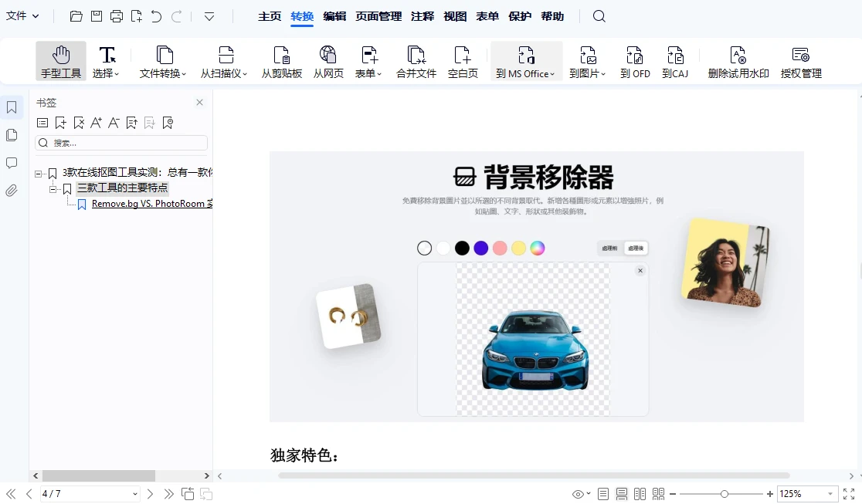Image resolution: width=862 pixels, height=504 pixels.
Task: Click the create new file icon
Action: pyautogui.click(x=137, y=16)
